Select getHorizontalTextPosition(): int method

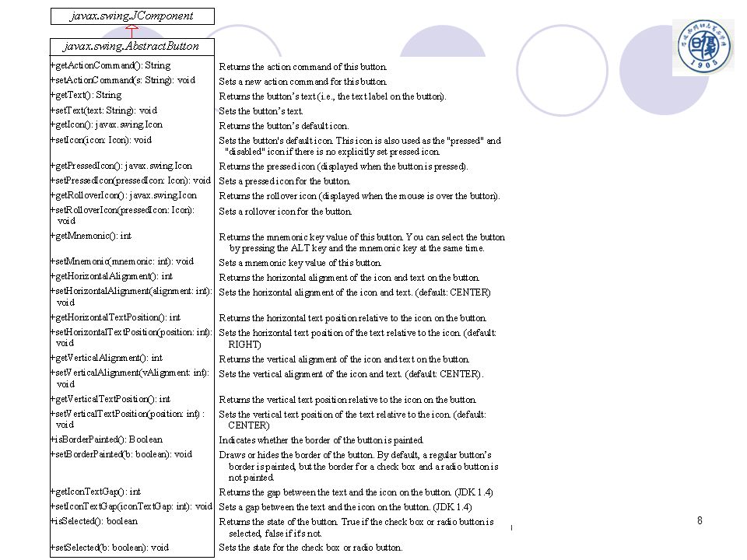coord(115,317)
